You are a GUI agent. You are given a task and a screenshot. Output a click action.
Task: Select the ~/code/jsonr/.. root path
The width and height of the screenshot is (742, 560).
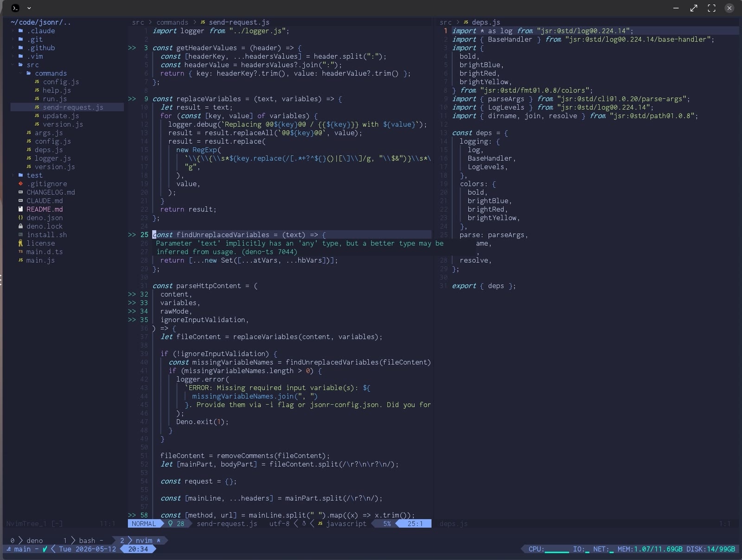coord(40,22)
